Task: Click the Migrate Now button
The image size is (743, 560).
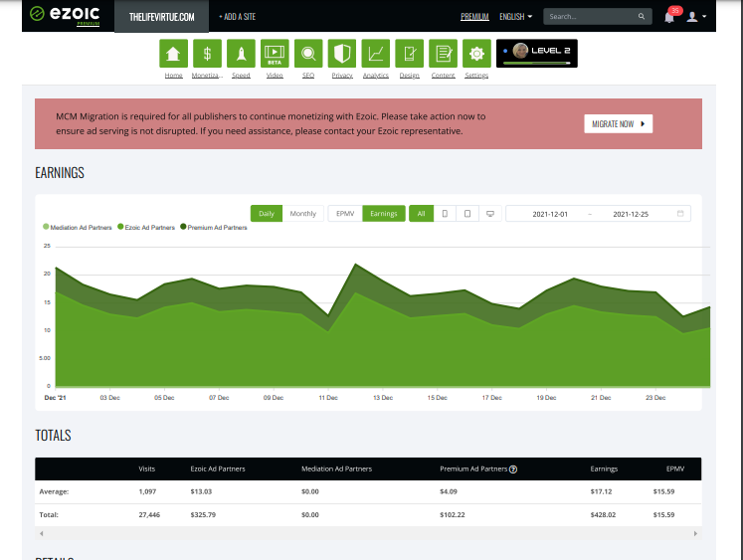Action: (618, 123)
